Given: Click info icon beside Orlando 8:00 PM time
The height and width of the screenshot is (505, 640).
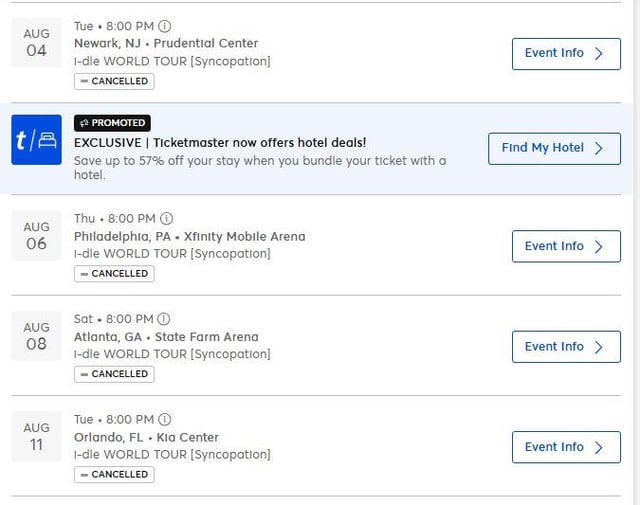Looking at the screenshot, I should pos(165,420).
